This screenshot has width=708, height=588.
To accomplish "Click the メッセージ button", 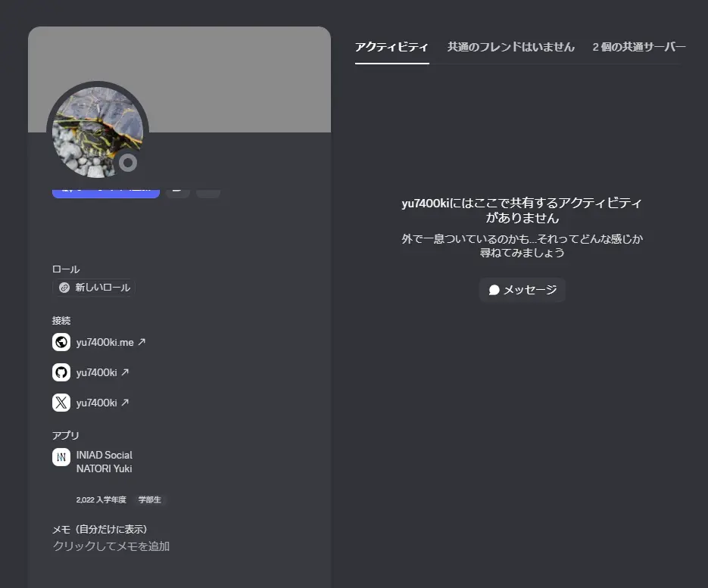I will click(x=522, y=290).
